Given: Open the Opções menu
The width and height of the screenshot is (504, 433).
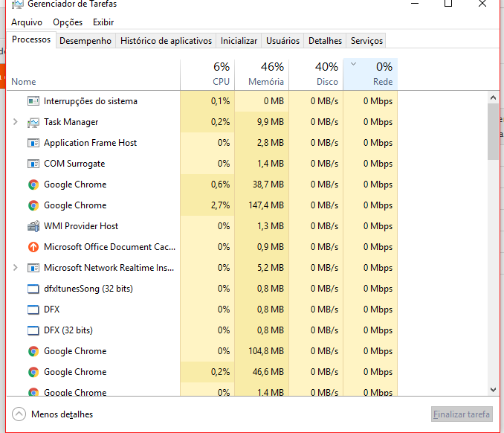Looking at the screenshot, I should coord(68,22).
